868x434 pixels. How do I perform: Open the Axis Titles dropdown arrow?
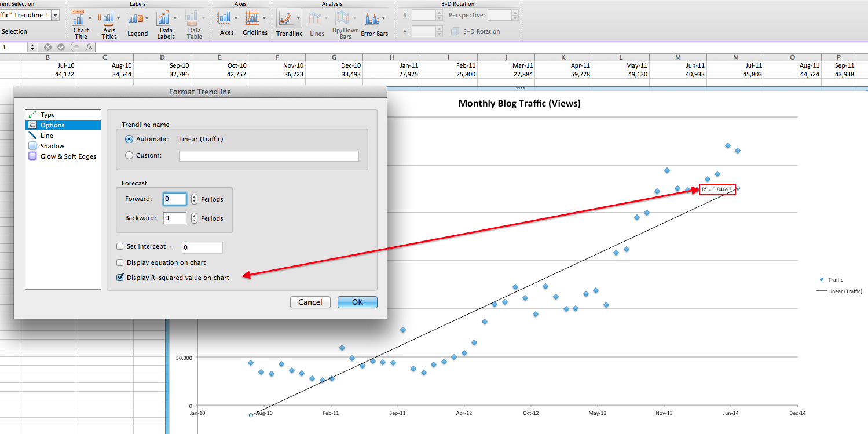(x=118, y=19)
